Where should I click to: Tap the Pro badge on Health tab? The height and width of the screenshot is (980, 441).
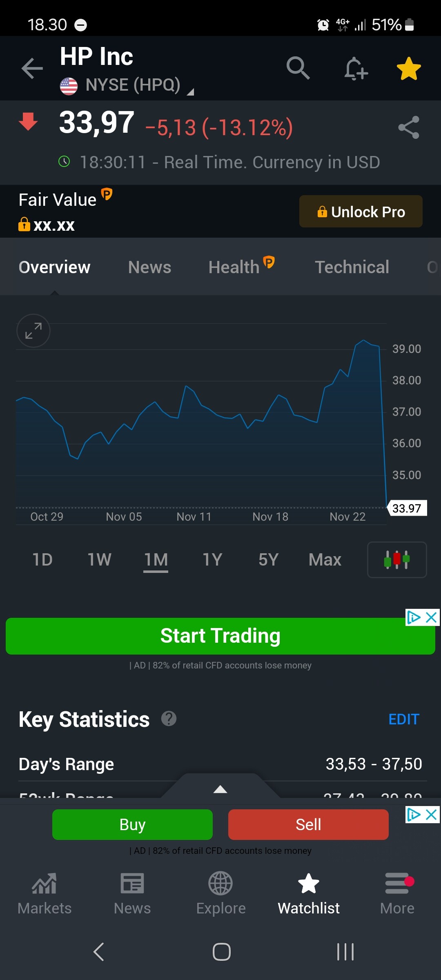(269, 262)
